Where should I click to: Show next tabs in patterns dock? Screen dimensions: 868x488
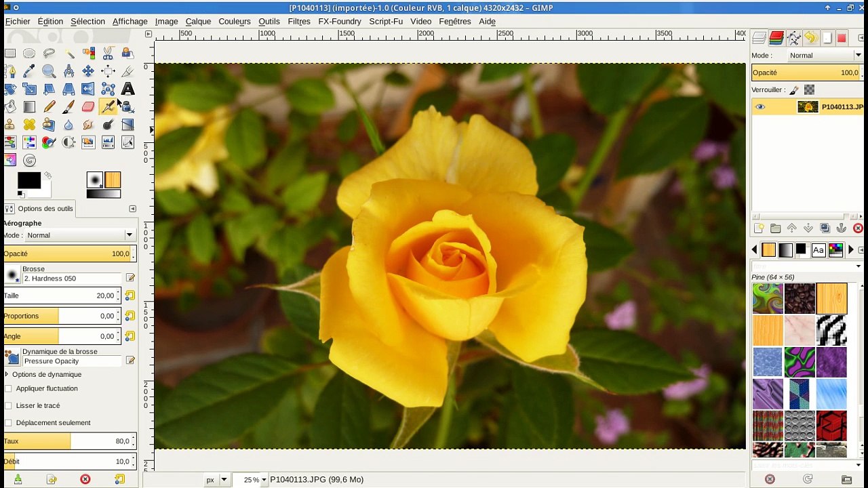(851, 250)
